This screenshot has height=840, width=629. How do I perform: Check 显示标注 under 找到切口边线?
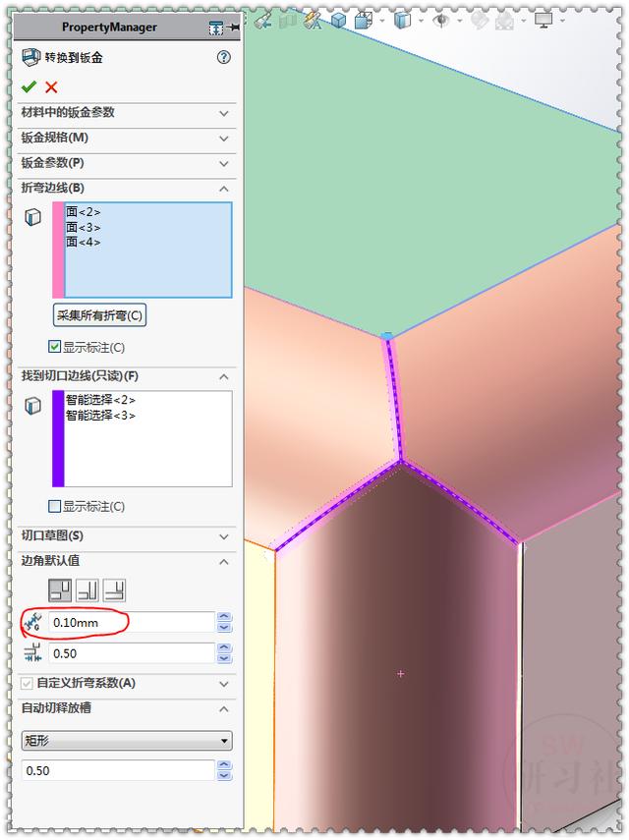tap(55, 506)
